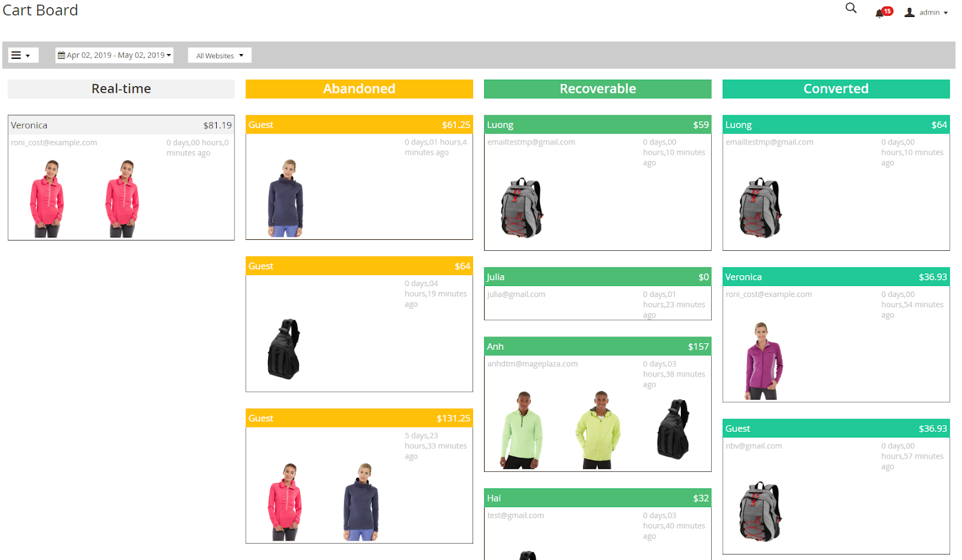Open Guest $61.25 abandoned cart header

click(359, 125)
